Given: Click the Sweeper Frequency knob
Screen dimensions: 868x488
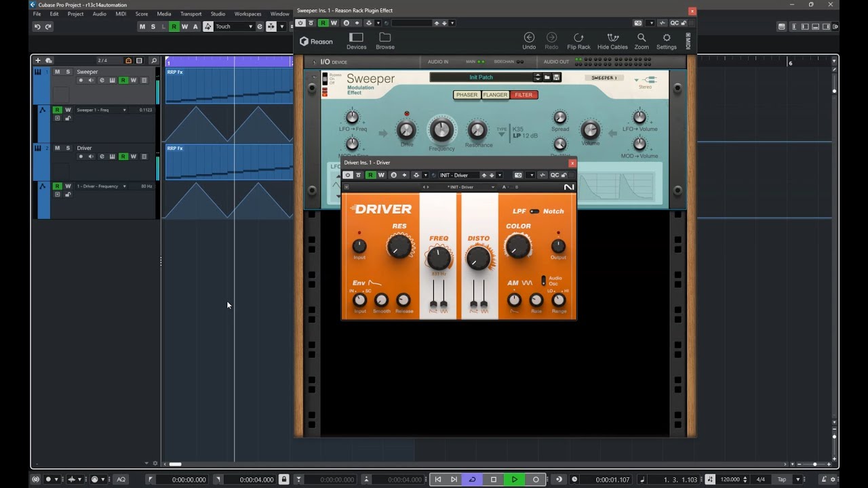Looking at the screenshot, I should point(441,129).
